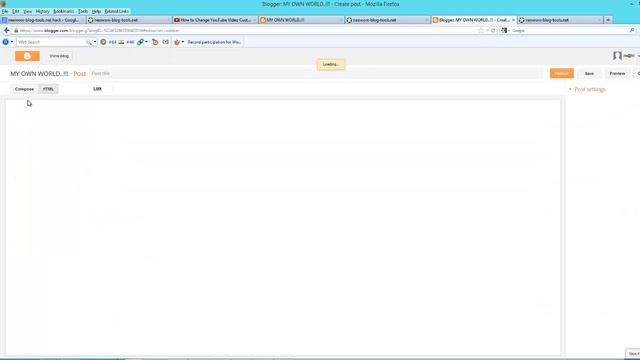640x360 pixels.
Task: Click the orange Blogger logo button
Action: [27, 56]
